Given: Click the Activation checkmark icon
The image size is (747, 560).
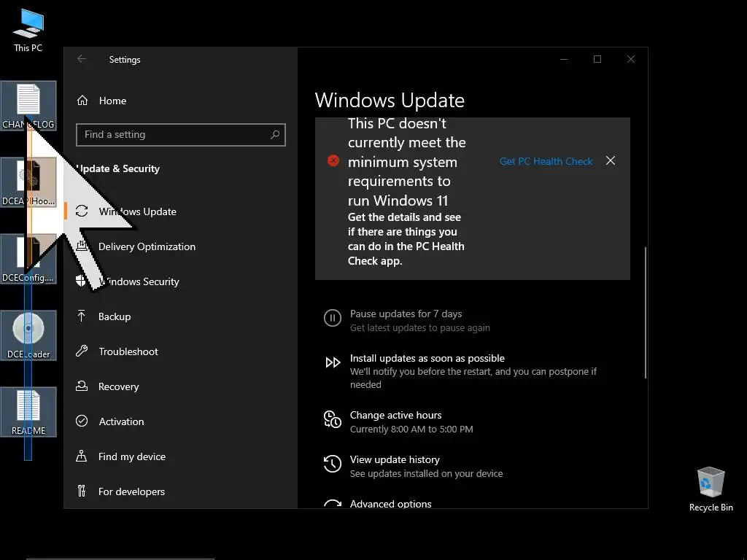Looking at the screenshot, I should coord(82,421).
